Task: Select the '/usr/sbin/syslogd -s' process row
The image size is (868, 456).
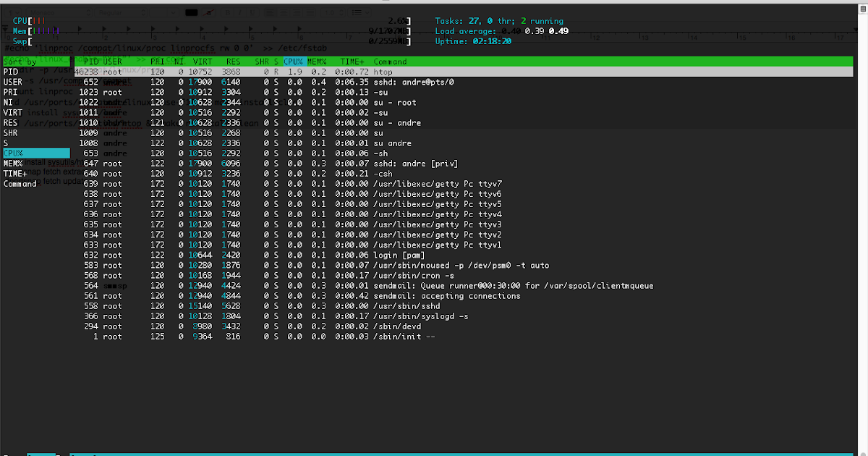Action: coord(463,316)
